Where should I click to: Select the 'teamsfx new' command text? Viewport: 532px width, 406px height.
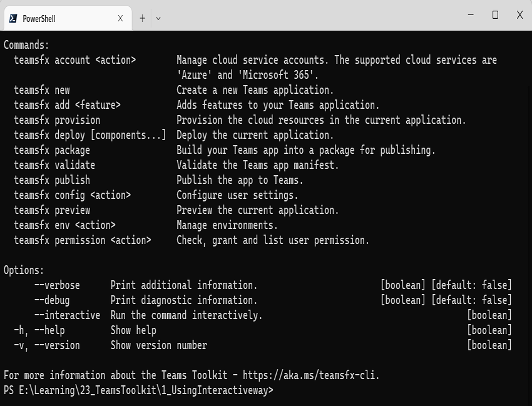click(41, 90)
